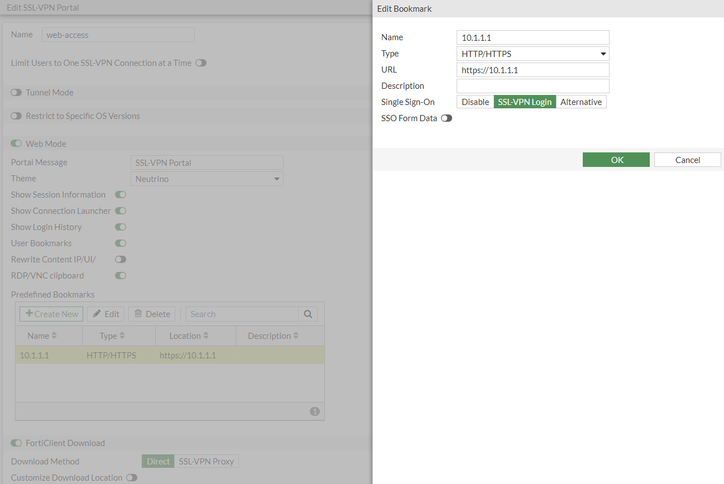The width and height of the screenshot is (724, 484).
Task: Sort bookmarks by Location column arrows
Action: point(206,336)
